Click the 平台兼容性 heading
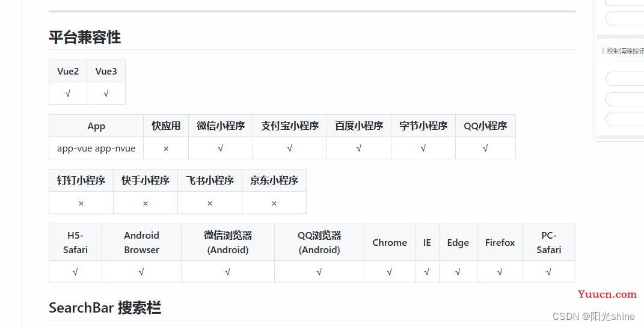 [x=85, y=37]
